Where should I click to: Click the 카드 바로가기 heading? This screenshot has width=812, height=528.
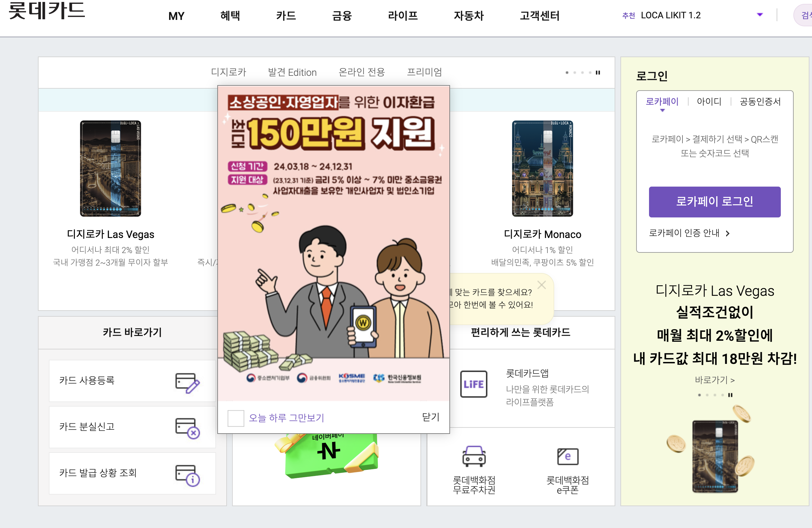(x=132, y=332)
